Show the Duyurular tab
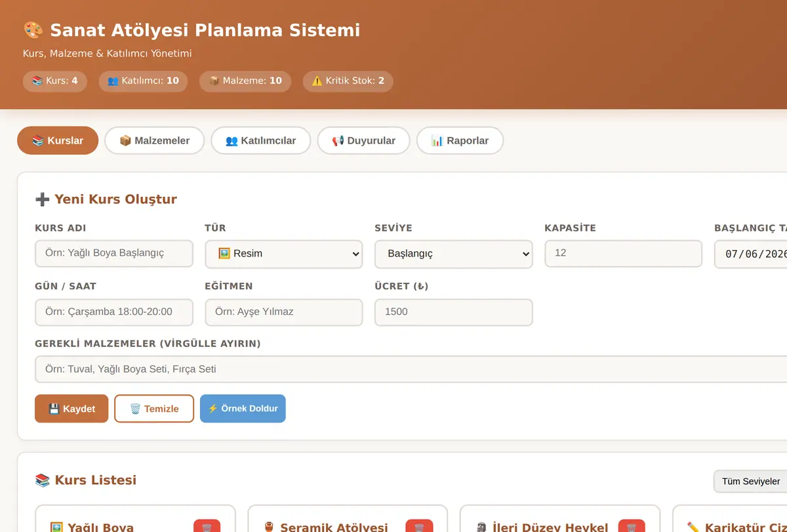This screenshot has height=532, width=787. point(364,140)
